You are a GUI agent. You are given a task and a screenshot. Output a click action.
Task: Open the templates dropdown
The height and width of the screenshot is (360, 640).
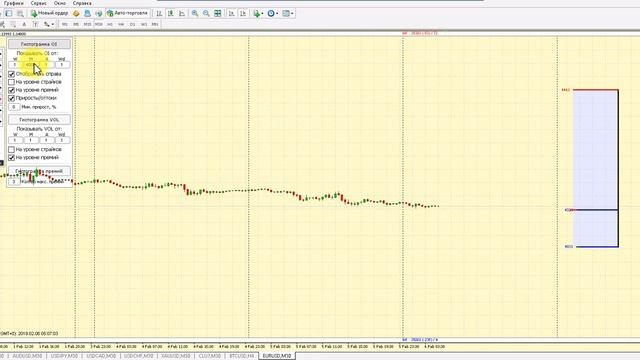[288, 13]
